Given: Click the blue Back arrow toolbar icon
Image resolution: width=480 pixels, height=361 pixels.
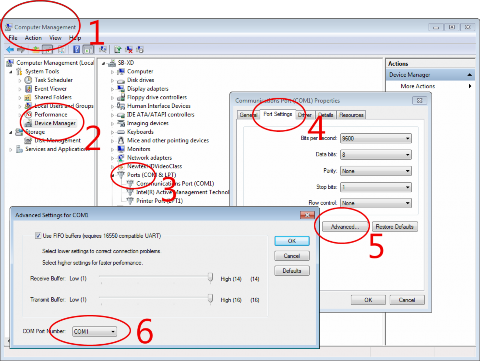Looking at the screenshot, I should pyautogui.click(x=10, y=50).
